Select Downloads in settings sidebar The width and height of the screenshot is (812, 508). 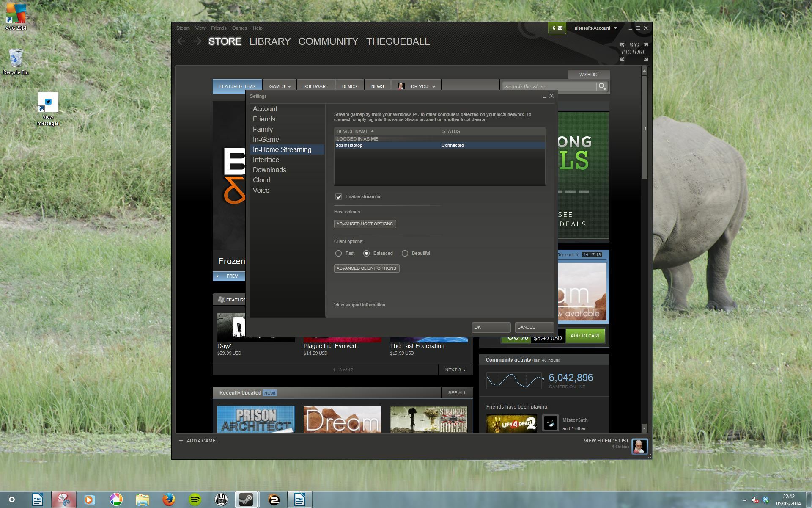pos(287,170)
